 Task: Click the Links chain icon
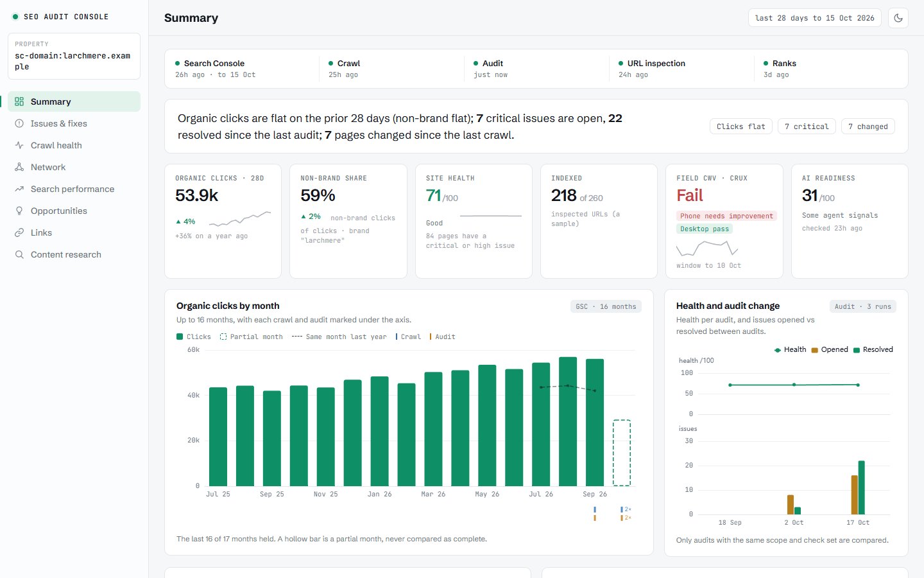click(19, 232)
